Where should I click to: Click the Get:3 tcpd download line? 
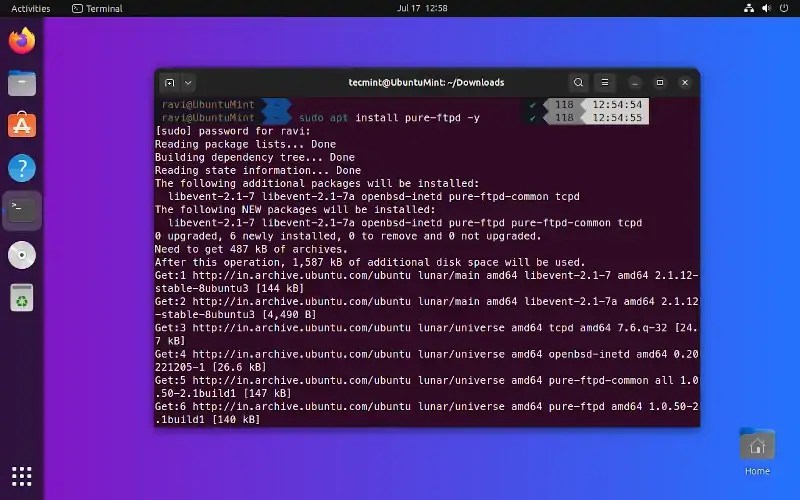pyautogui.click(x=427, y=334)
